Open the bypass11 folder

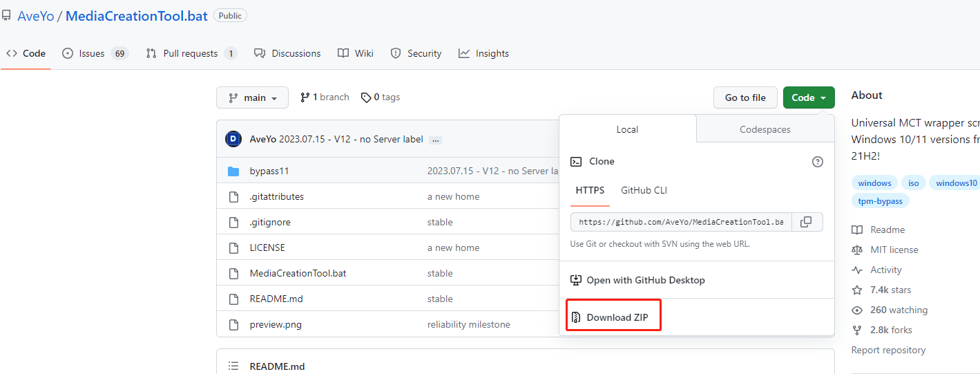pyautogui.click(x=269, y=171)
